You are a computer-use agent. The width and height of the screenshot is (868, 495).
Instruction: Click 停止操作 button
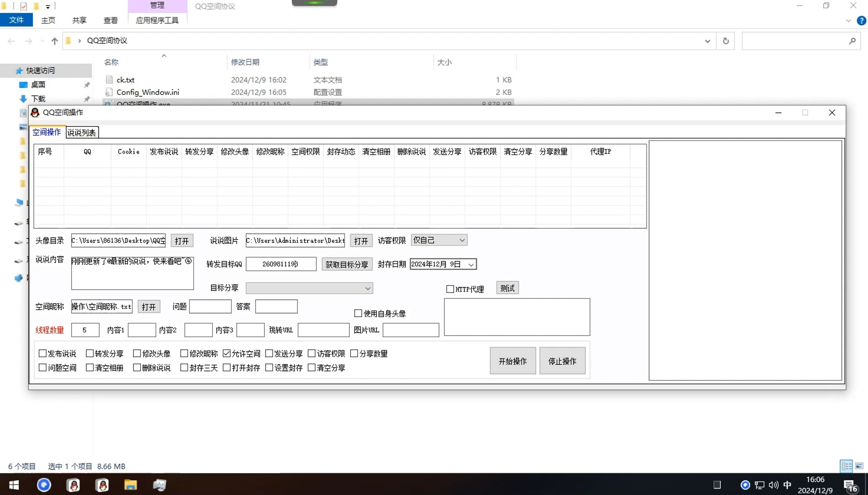pos(562,361)
